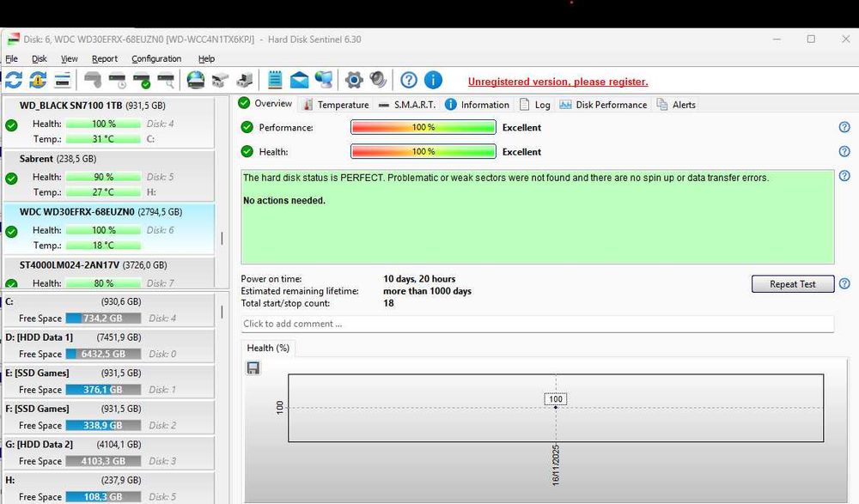
Task: Open the Help menu
Action: tap(206, 58)
